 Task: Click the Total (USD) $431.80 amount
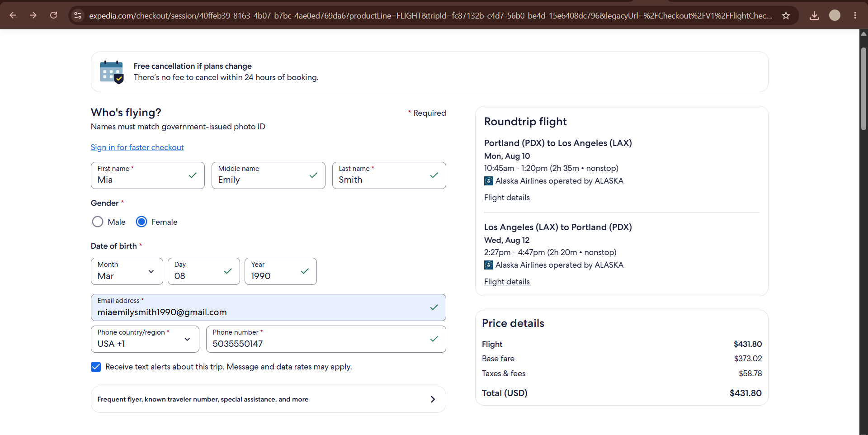pyautogui.click(x=745, y=393)
